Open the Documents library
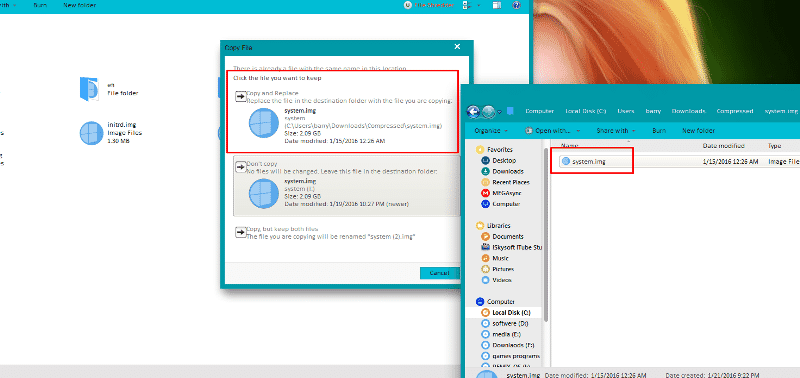 (x=508, y=237)
